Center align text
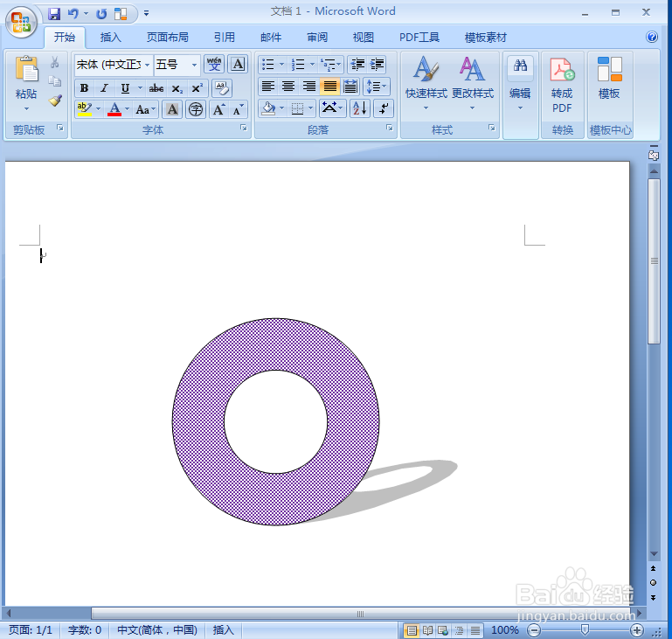672x639 pixels. 288,87
